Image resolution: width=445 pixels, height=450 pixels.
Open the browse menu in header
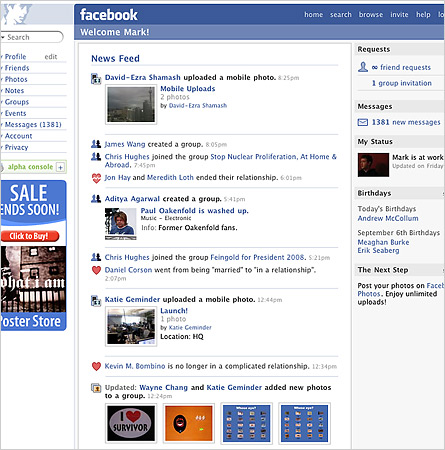(371, 15)
